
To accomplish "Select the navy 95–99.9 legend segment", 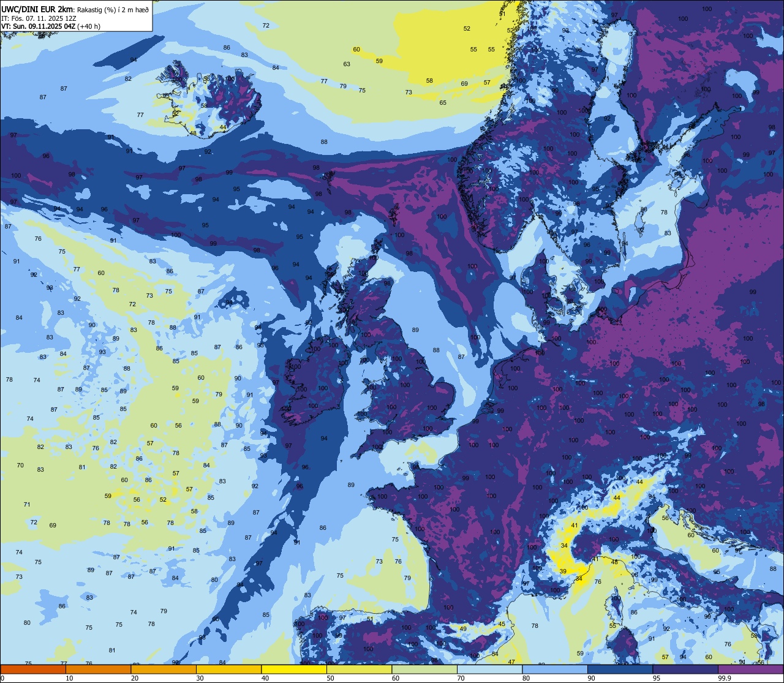I will coord(685,669).
